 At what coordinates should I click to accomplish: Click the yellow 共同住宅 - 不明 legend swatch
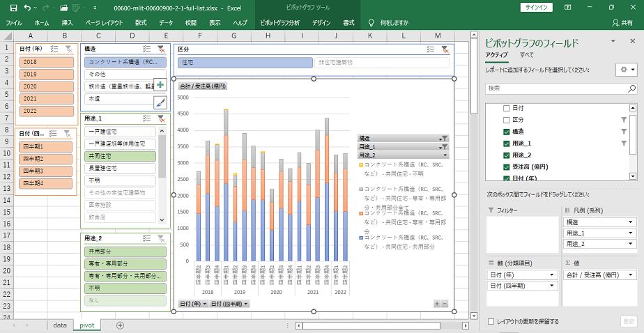coord(361,165)
